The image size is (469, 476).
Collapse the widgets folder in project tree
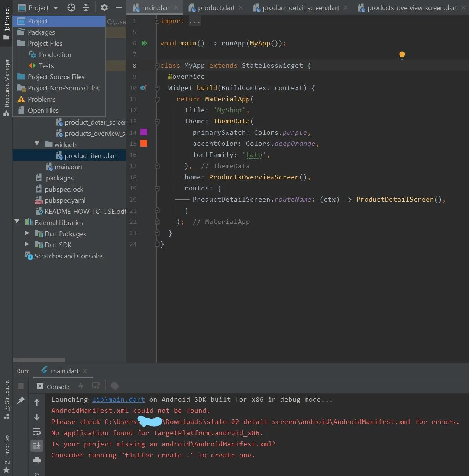[x=37, y=144]
